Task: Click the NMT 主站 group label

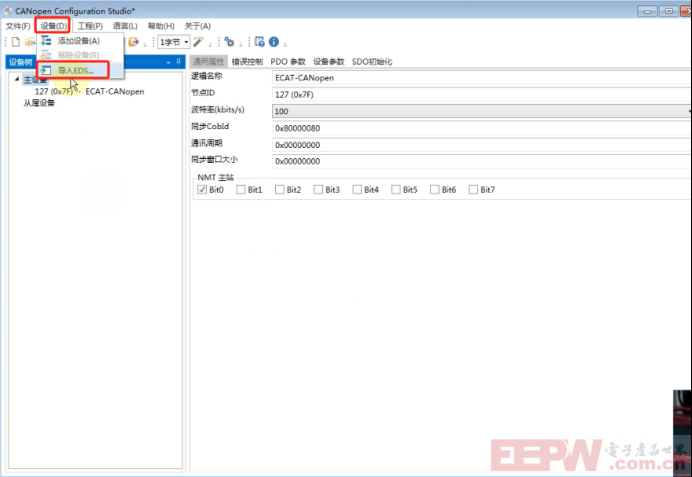Action: click(x=215, y=177)
